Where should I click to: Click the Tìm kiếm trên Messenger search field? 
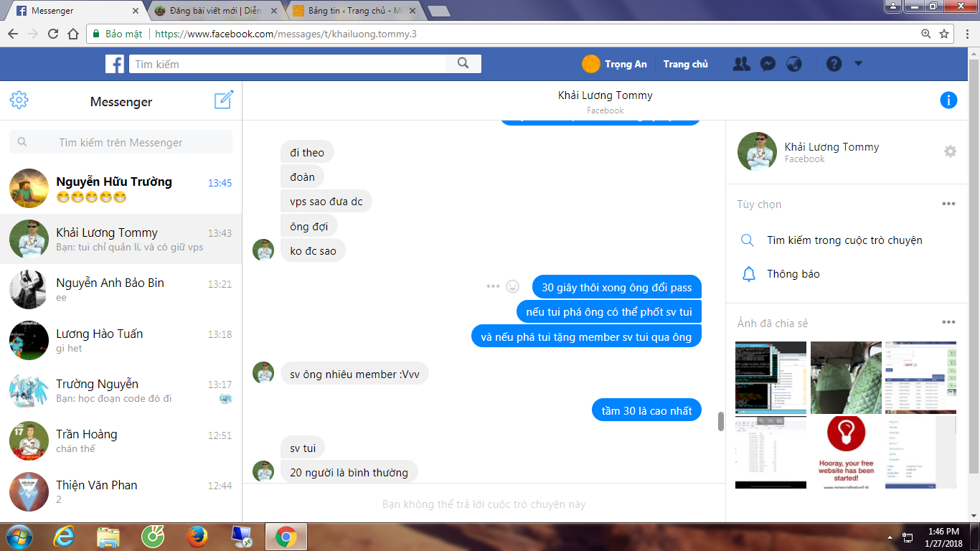click(x=121, y=142)
